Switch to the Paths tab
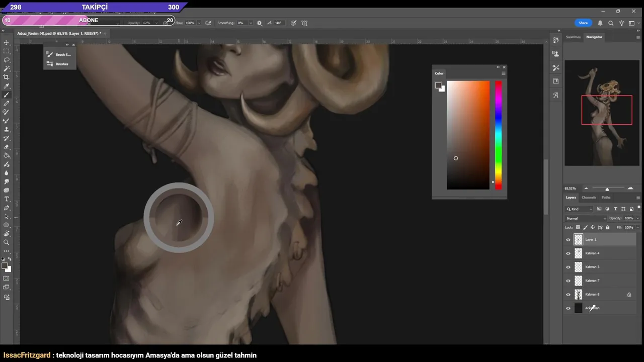The image size is (644, 362). point(606,198)
